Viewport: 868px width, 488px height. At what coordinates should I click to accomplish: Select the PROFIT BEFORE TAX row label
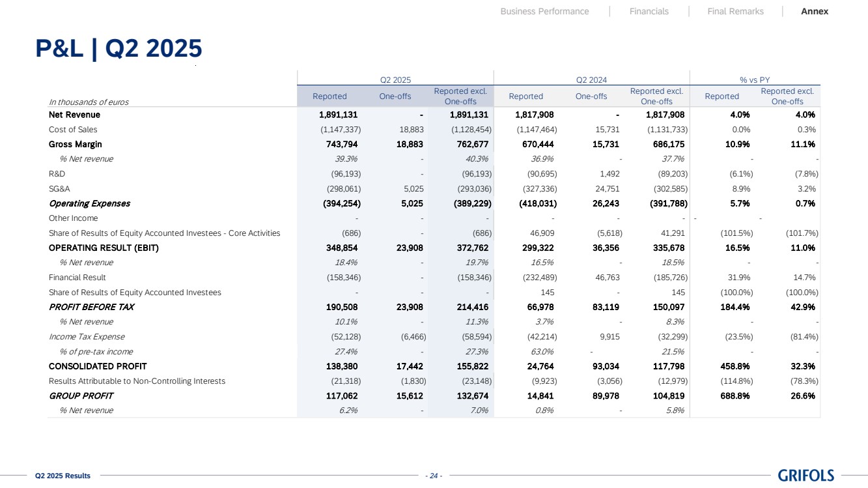91,307
